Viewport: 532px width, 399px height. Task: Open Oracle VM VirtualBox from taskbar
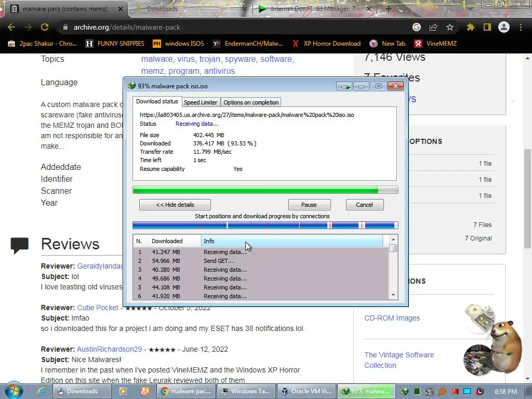307,391
